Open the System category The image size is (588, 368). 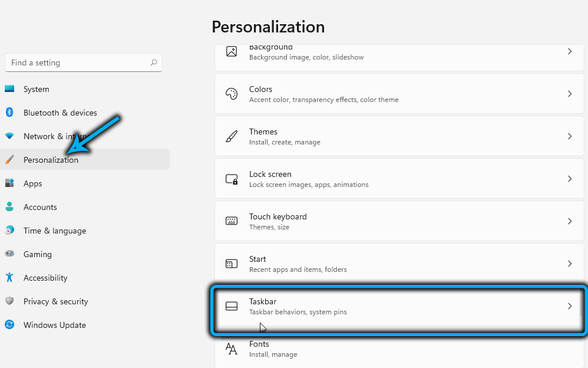coord(36,89)
